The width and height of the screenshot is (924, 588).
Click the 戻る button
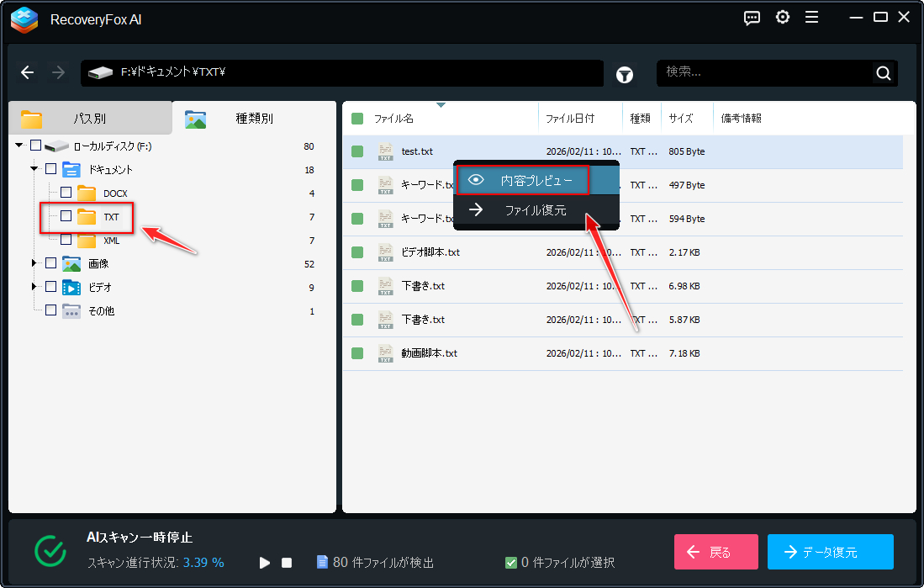click(715, 552)
